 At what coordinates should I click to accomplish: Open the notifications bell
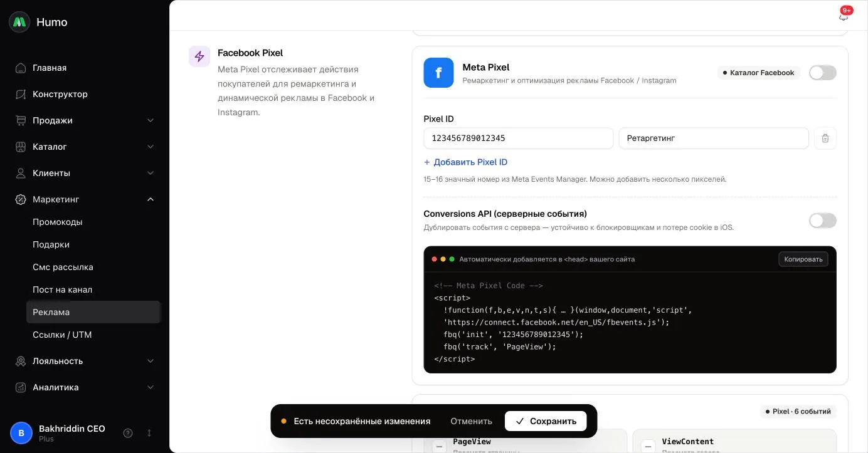(x=844, y=16)
